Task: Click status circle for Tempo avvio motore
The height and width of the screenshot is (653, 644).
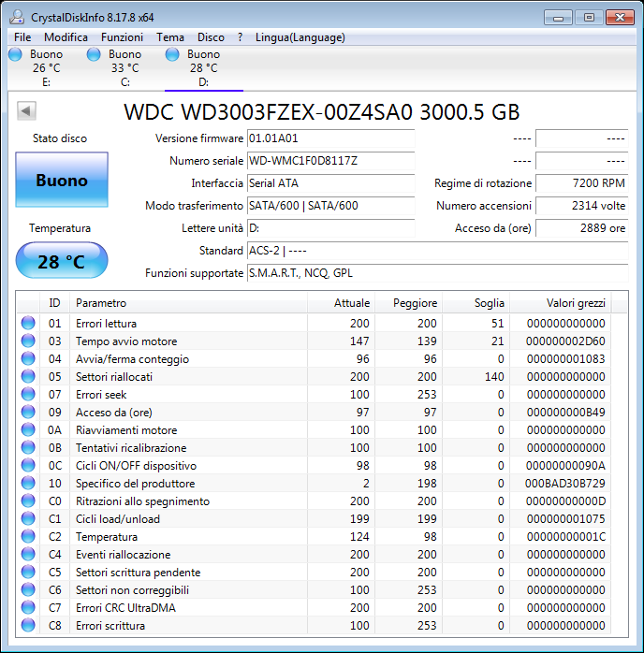Action: (x=28, y=341)
